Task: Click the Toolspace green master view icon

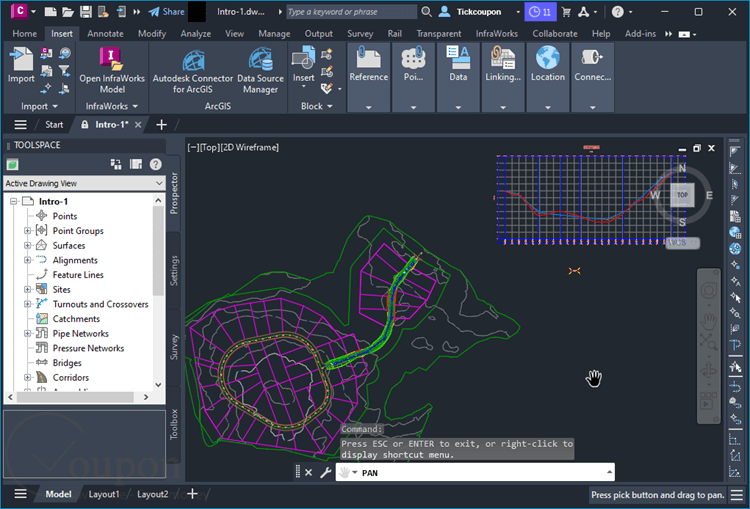Action: 12,165
